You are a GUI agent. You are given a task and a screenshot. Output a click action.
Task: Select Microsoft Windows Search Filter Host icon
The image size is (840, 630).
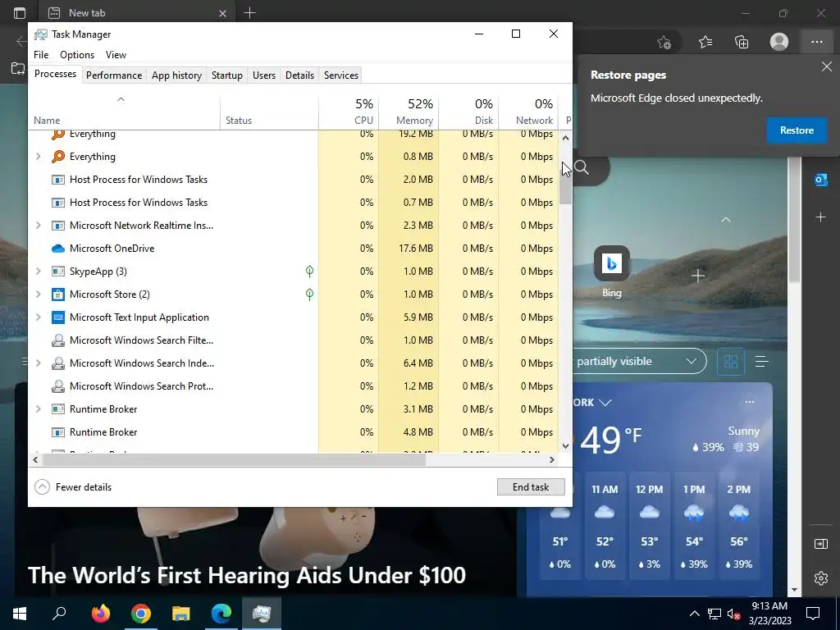coord(58,340)
